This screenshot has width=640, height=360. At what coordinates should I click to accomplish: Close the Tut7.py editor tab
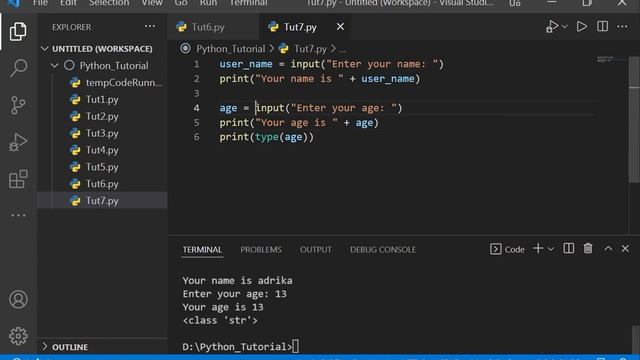tap(340, 27)
